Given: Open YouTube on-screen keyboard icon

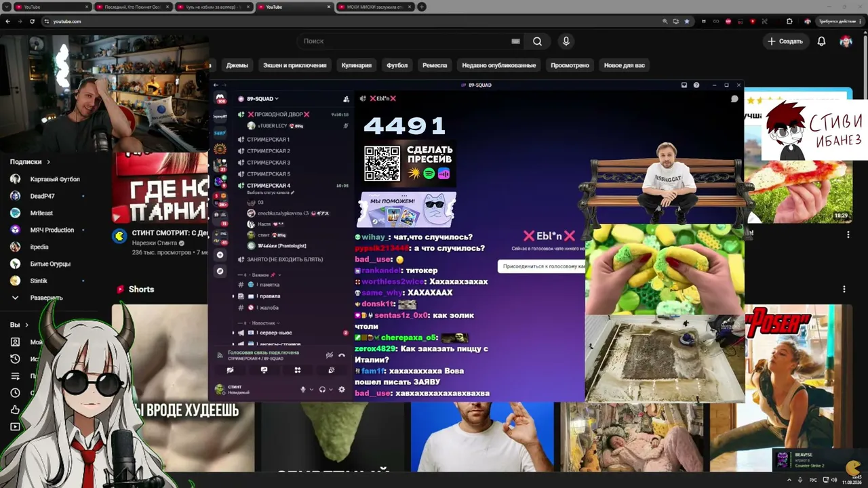Looking at the screenshot, I should click(x=515, y=41).
